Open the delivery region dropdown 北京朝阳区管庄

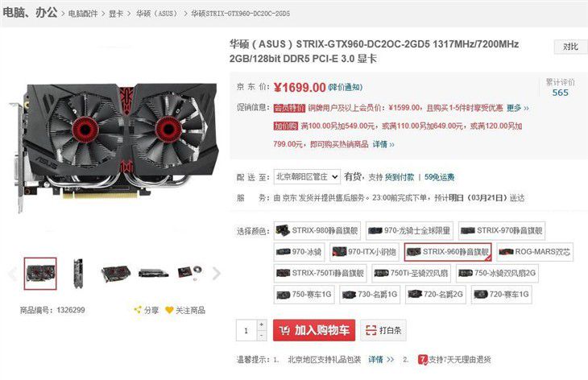click(x=307, y=177)
